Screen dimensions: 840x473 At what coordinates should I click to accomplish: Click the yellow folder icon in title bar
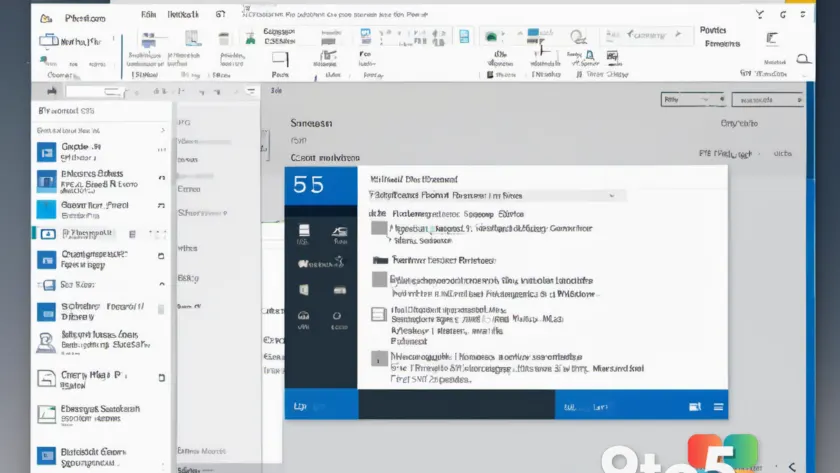[x=47, y=19]
